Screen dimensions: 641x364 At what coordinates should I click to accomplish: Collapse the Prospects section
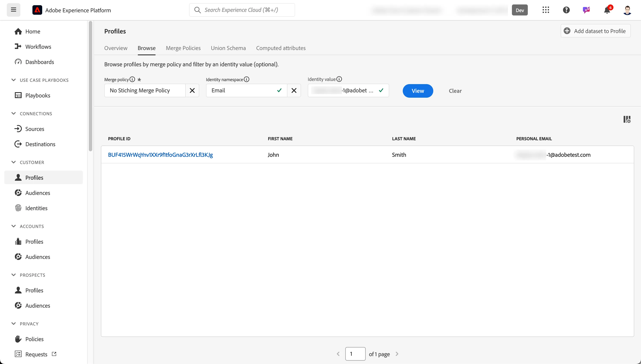(x=14, y=275)
